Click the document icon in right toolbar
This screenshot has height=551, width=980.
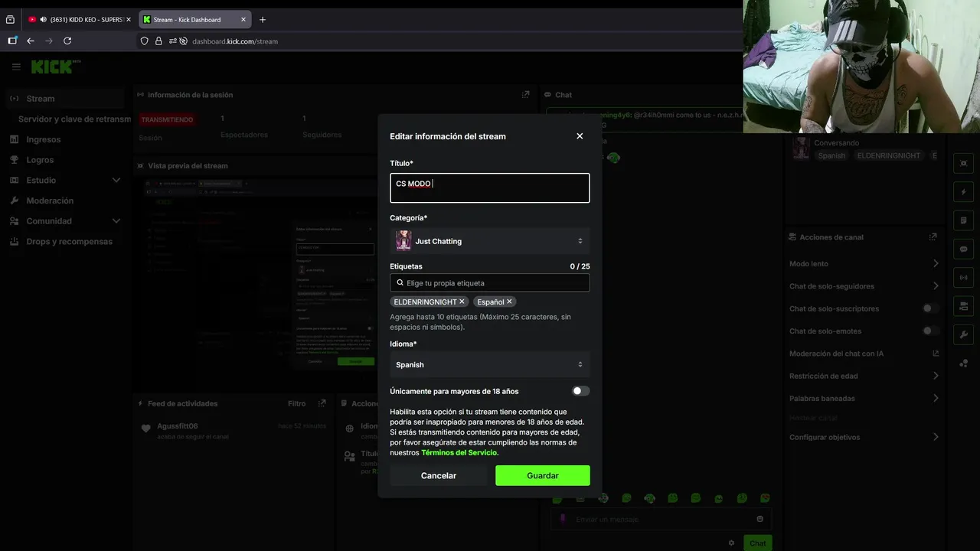point(963,220)
